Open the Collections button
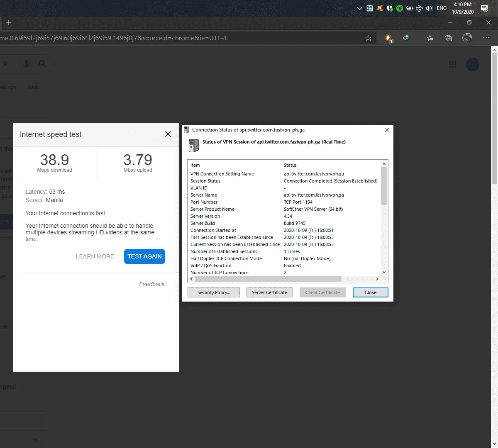This screenshot has height=448, width=498. (x=449, y=38)
